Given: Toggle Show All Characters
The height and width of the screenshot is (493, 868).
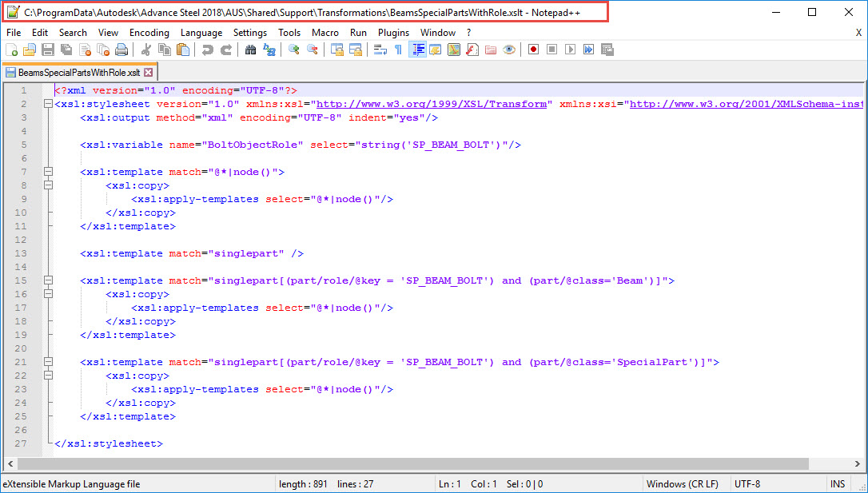Looking at the screenshot, I should click(398, 49).
